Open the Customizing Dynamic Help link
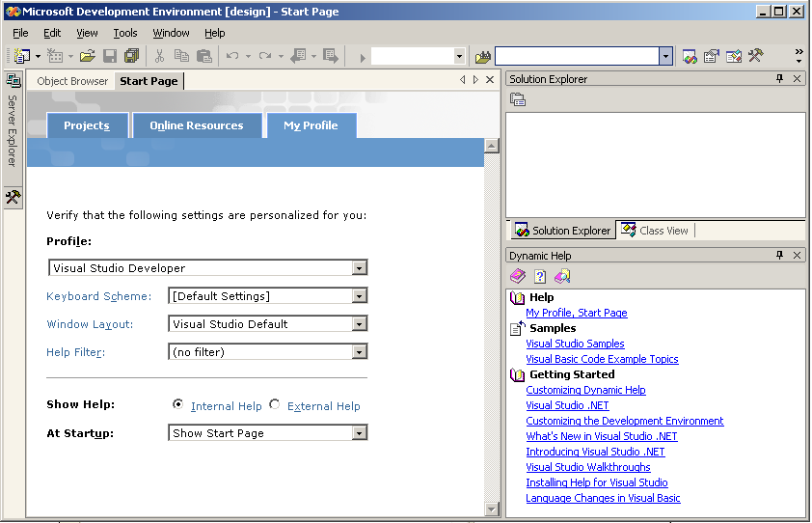Screen dimensions: 812x523 (x=585, y=390)
